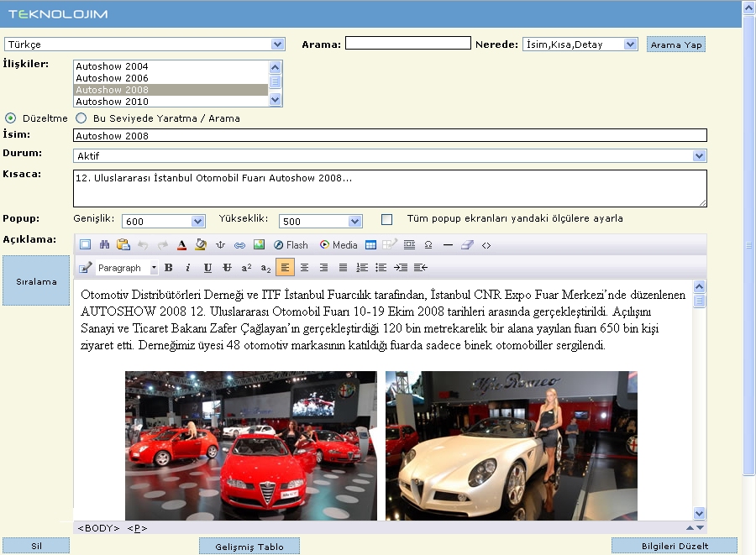The width and height of the screenshot is (756, 555).
Task: Toggle underline formatting
Action: (207, 267)
